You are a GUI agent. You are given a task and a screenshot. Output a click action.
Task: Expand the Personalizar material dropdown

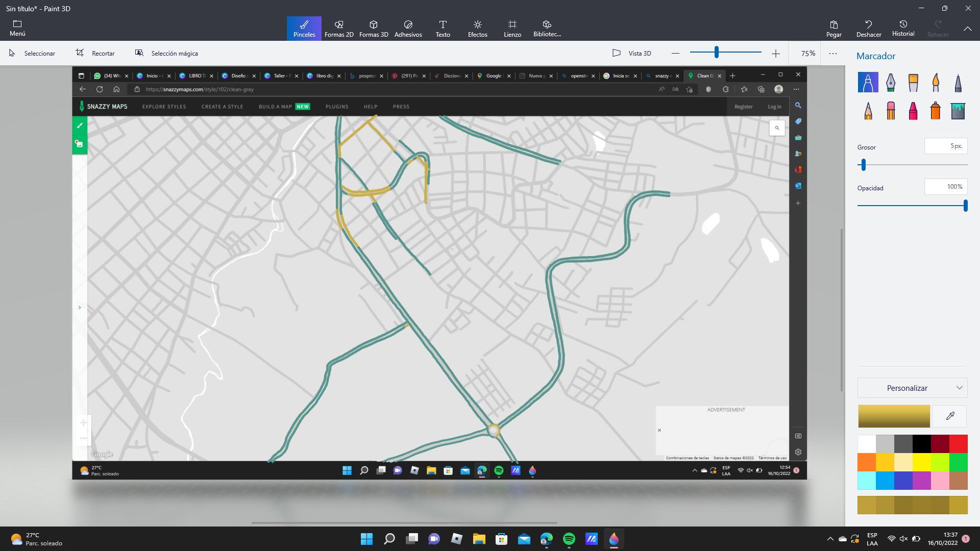point(913,388)
